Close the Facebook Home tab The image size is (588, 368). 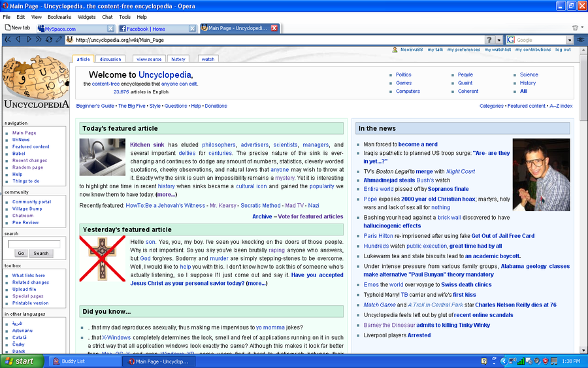coord(192,29)
